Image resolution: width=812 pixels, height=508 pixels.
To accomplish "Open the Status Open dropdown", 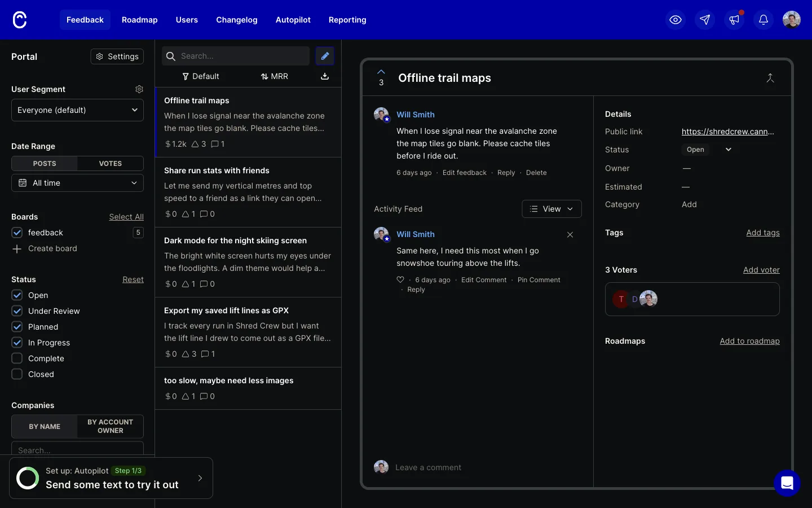I will coord(709,150).
